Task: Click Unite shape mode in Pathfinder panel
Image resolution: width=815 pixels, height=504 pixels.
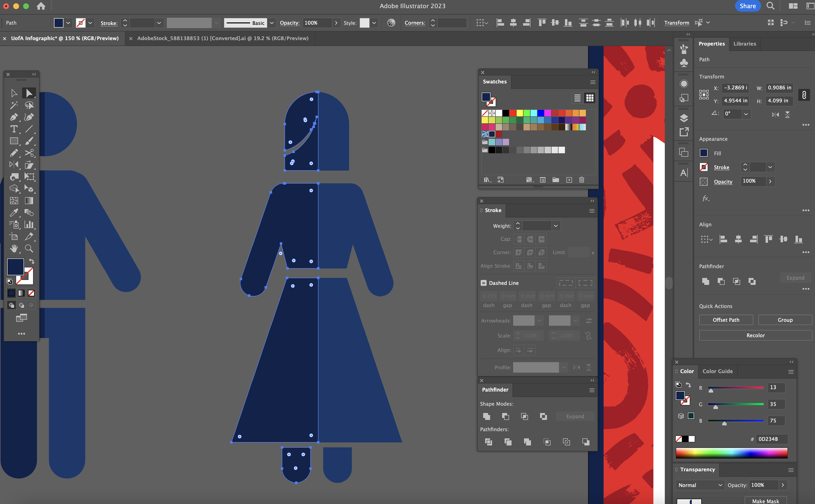Action: click(487, 416)
